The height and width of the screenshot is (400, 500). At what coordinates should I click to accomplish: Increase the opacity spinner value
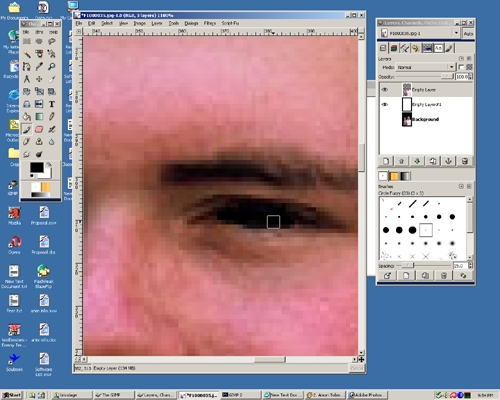coord(470,75)
